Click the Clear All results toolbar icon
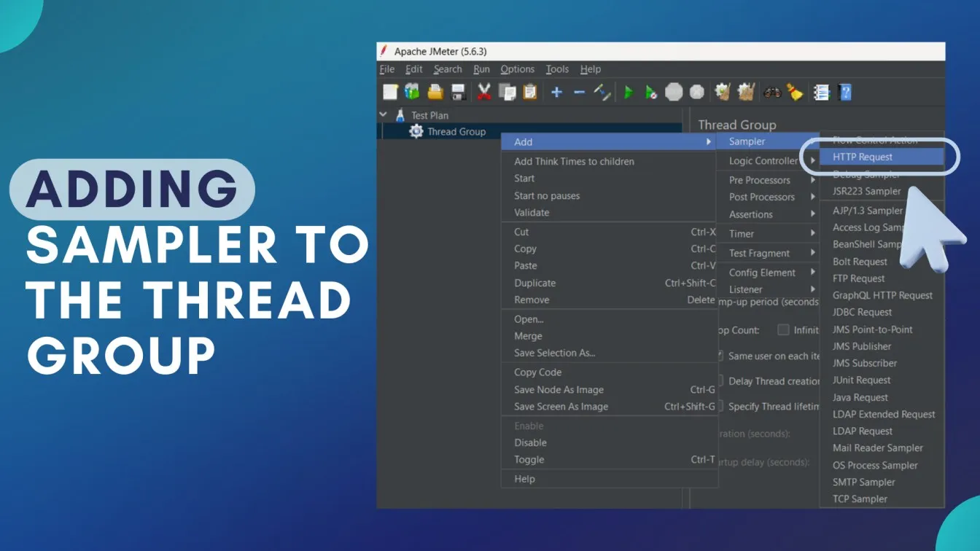980x551 pixels. point(746,92)
